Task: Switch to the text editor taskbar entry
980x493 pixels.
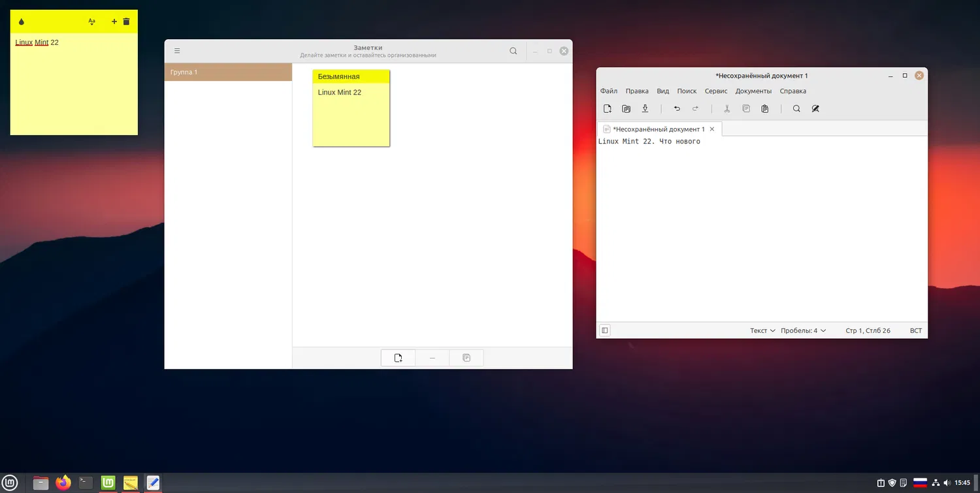Action: click(153, 483)
